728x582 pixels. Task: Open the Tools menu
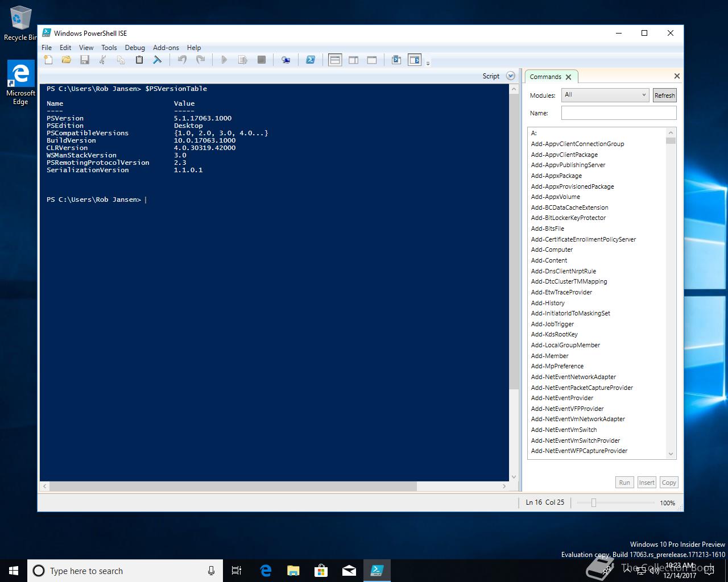click(109, 48)
